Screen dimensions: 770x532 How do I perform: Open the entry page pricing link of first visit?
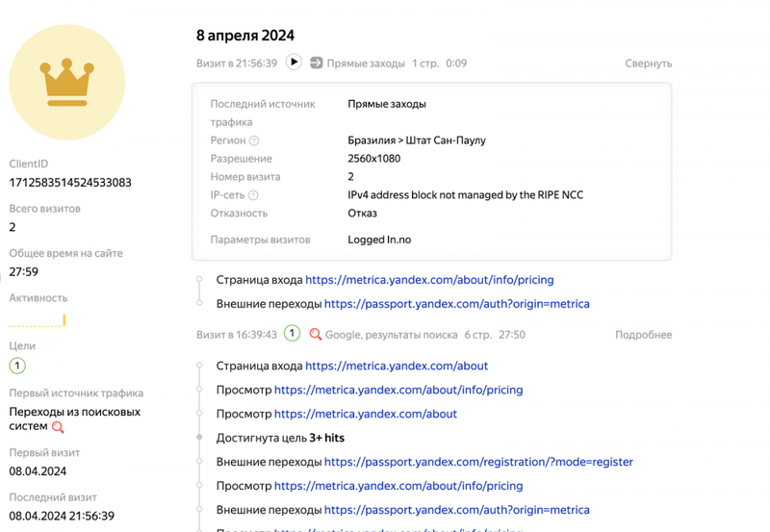pyautogui.click(x=429, y=280)
